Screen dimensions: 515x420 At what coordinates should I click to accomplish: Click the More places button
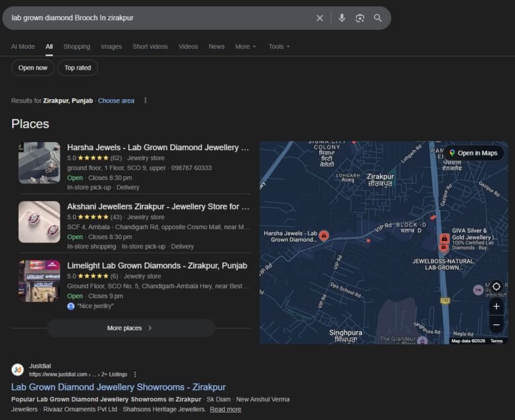tap(131, 328)
